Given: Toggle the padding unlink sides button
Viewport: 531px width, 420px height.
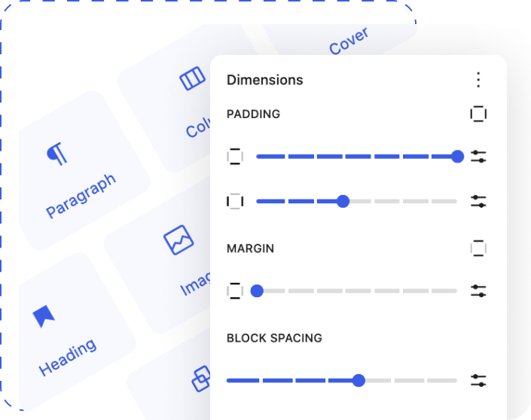Looking at the screenshot, I should [x=478, y=114].
